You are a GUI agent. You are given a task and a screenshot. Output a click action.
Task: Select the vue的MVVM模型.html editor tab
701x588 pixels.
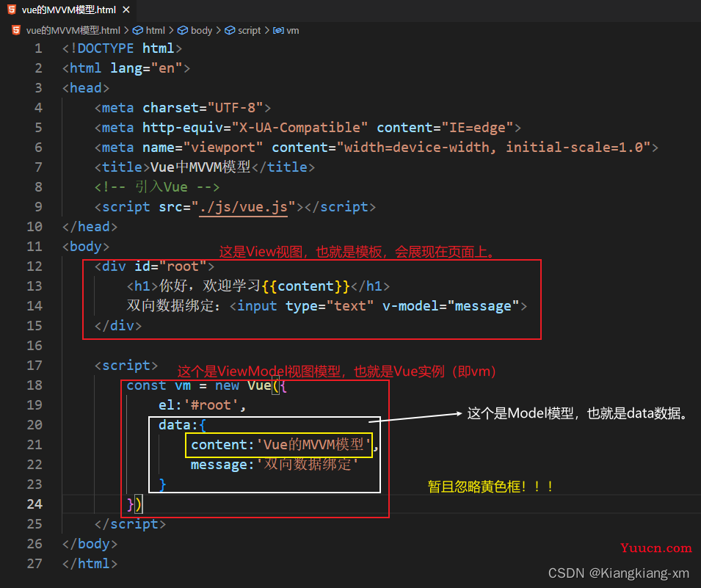click(x=69, y=10)
